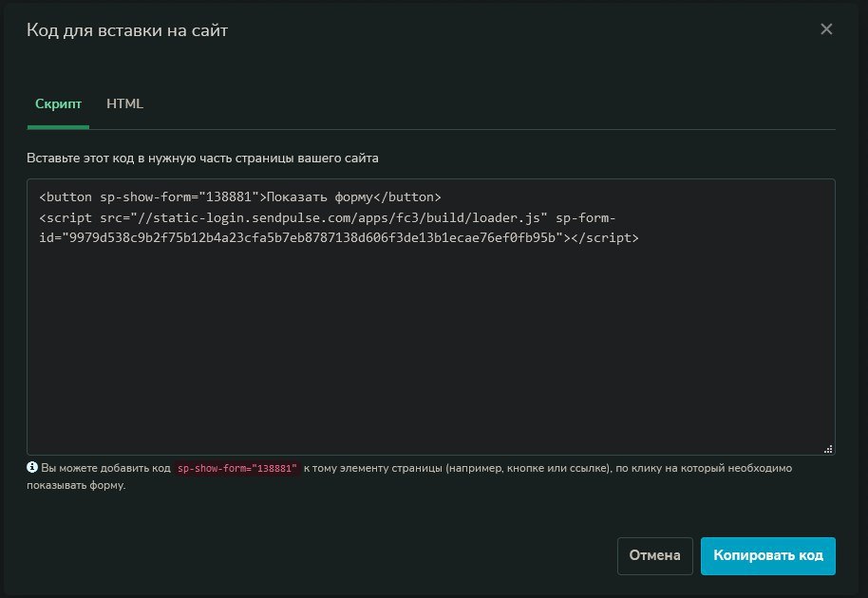
Task: Switch to the Скрипт tab
Action: (58, 104)
